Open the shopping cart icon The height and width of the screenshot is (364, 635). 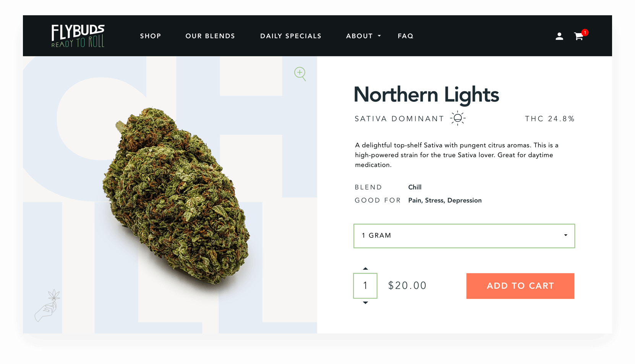tap(578, 36)
